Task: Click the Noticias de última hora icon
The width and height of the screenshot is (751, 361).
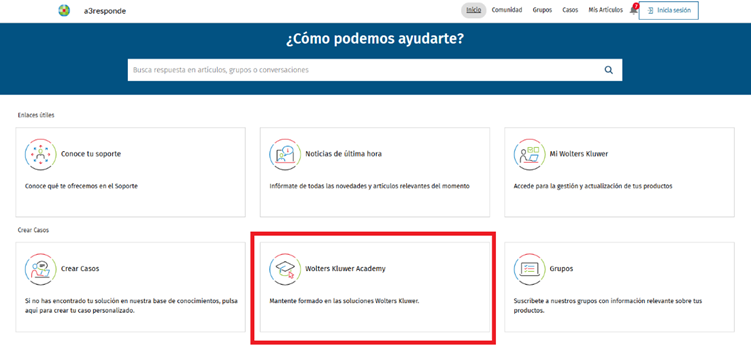Action: (x=285, y=155)
